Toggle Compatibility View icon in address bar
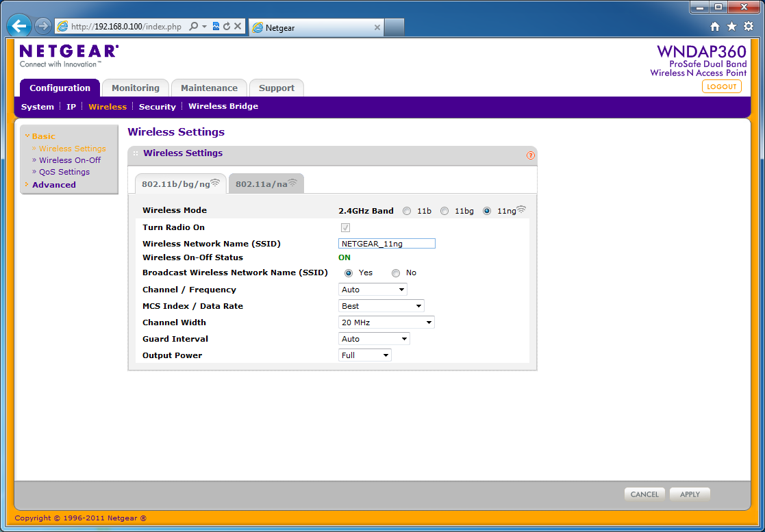 tap(216, 26)
